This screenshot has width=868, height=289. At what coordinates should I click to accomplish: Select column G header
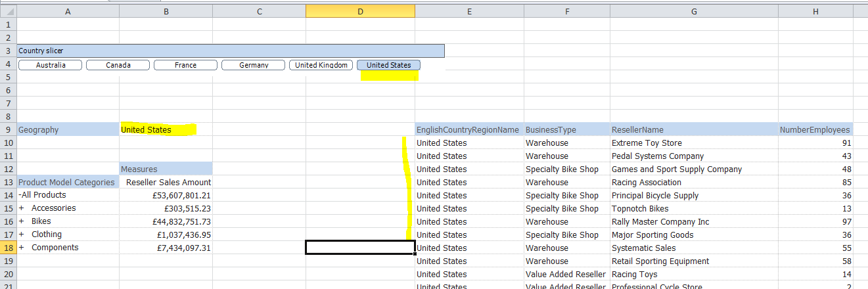pos(694,11)
